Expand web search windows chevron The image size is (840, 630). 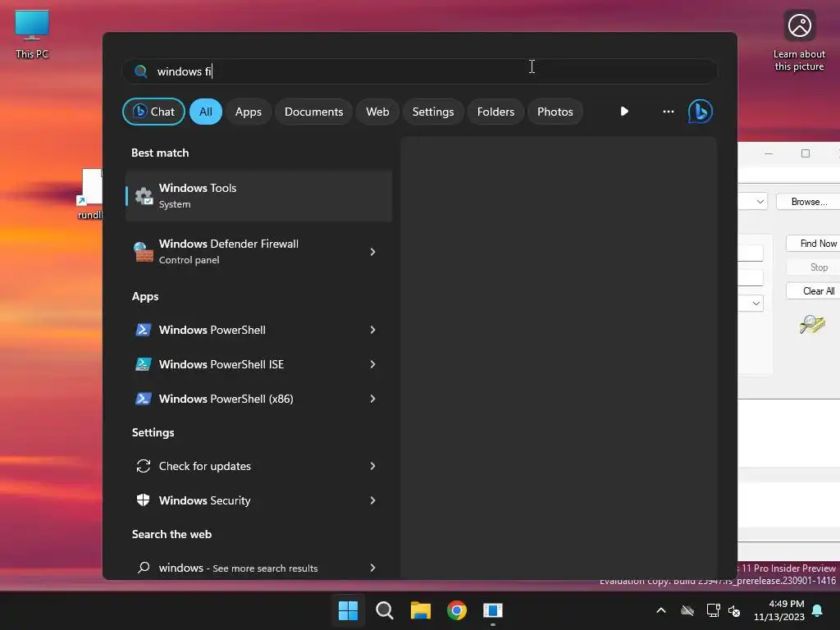[373, 568]
